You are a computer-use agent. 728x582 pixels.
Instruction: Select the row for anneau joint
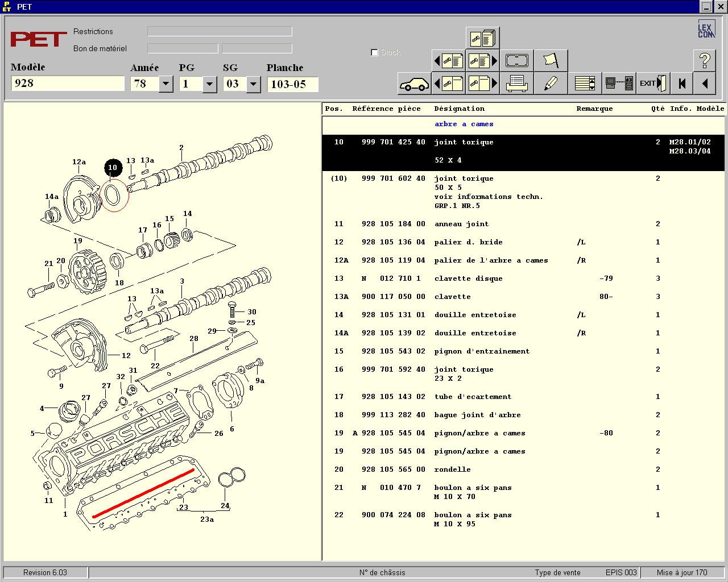click(524, 224)
